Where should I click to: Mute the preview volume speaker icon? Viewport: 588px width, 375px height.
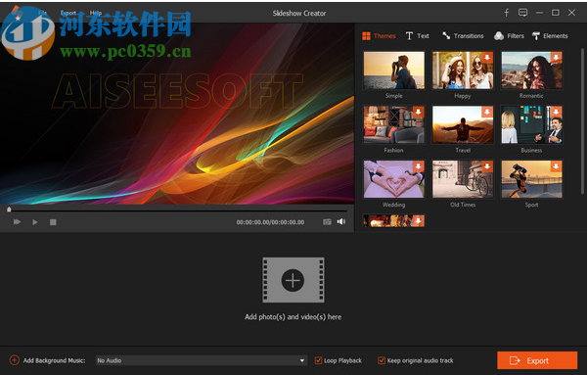[341, 222]
